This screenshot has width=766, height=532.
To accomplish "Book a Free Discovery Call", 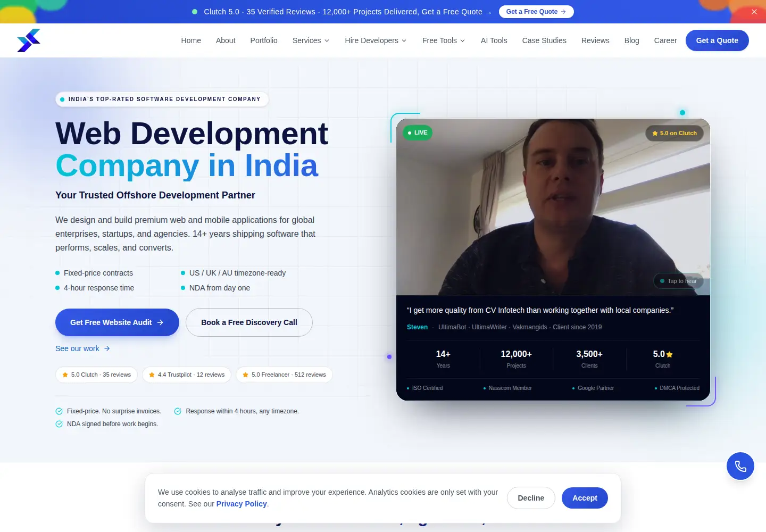I will tap(249, 322).
